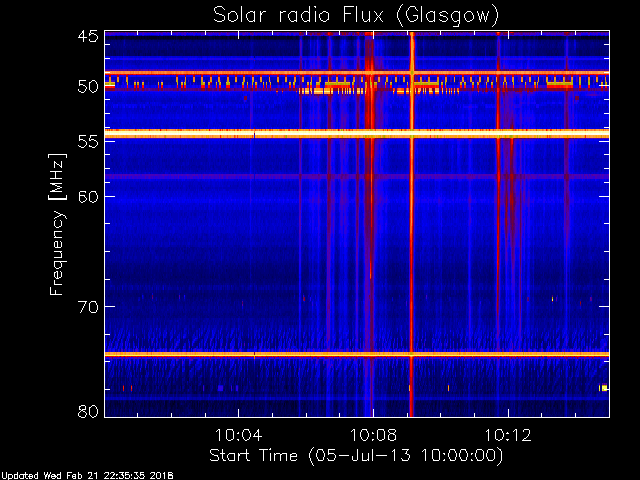
Task: Click the 10:04 time tick label
Action: coord(238,436)
